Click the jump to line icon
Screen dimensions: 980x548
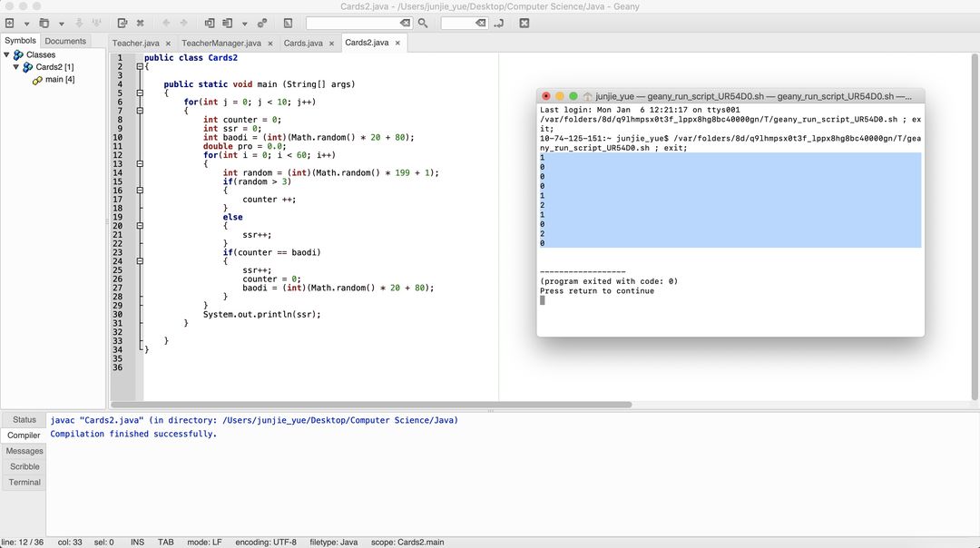499,23
